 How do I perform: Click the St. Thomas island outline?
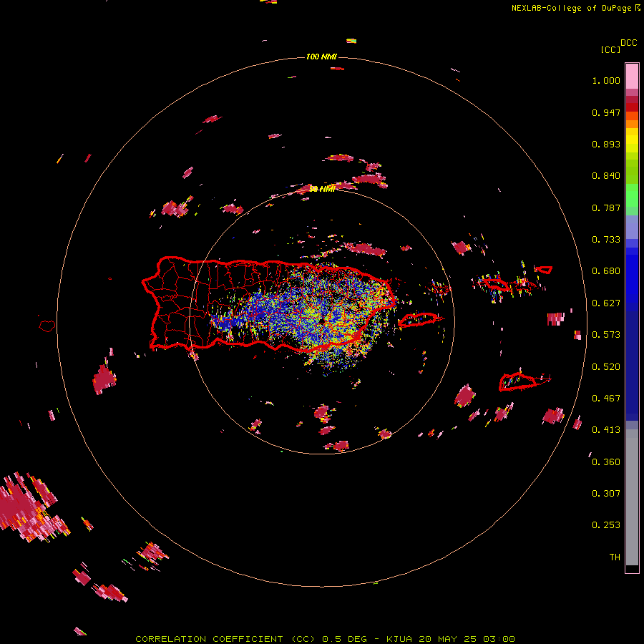496,284
